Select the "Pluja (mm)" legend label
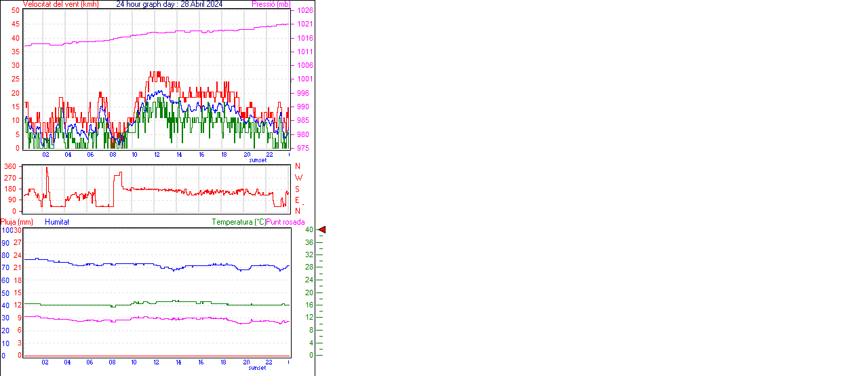This screenshot has height=376, width=868. [16, 222]
